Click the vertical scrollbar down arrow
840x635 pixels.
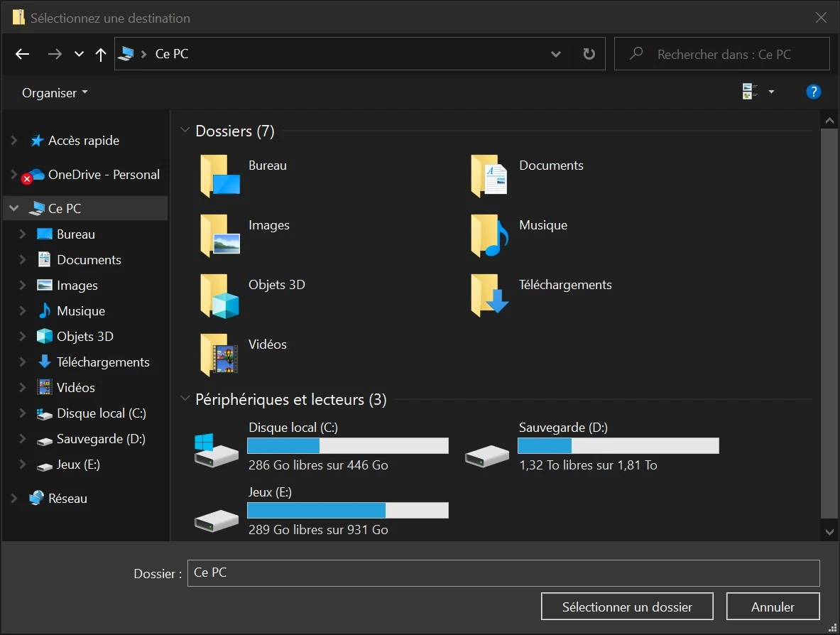point(829,532)
